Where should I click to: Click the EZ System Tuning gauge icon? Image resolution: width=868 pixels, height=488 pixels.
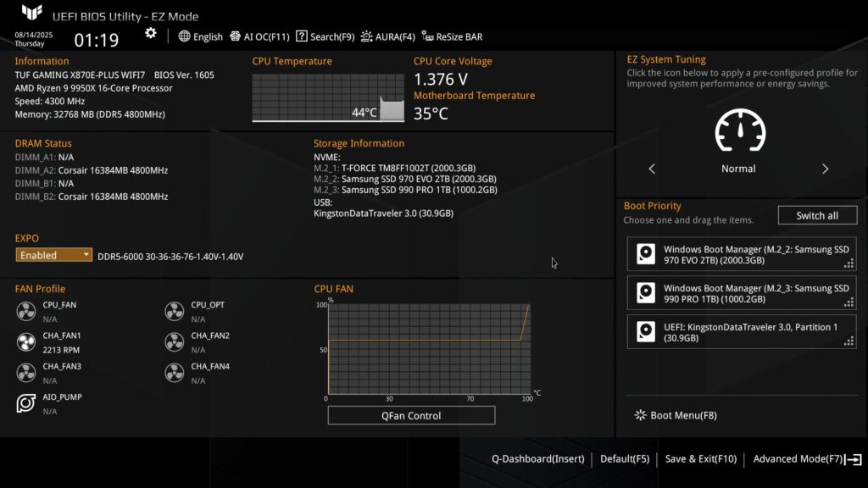(740, 130)
